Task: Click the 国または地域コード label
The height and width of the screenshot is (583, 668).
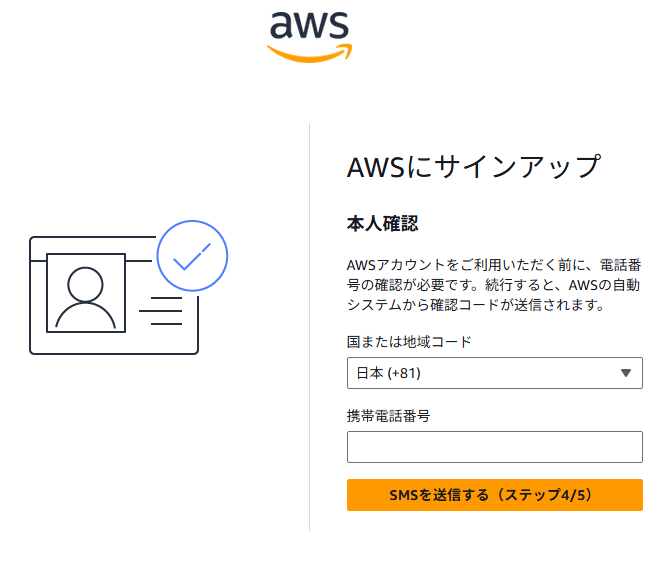Action: (x=409, y=341)
